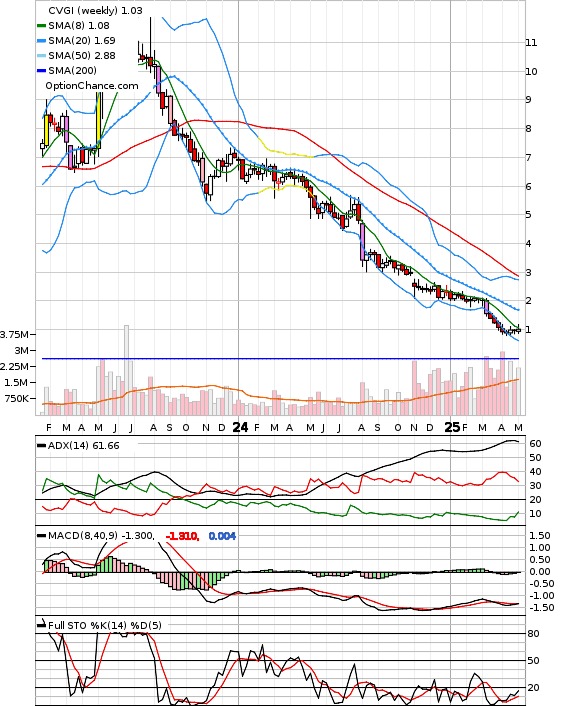Click the green SMA(8) legend swatch
The image size is (566, 706).
click(41, 26)
